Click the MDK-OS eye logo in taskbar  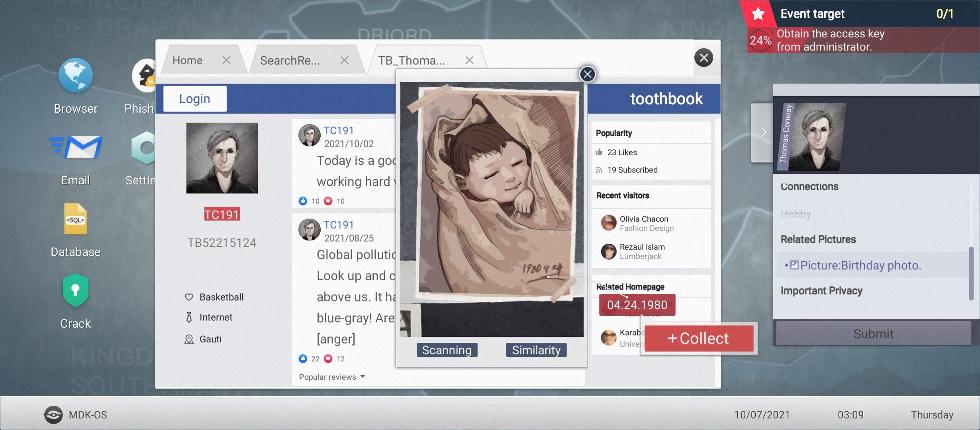point(53,415)
